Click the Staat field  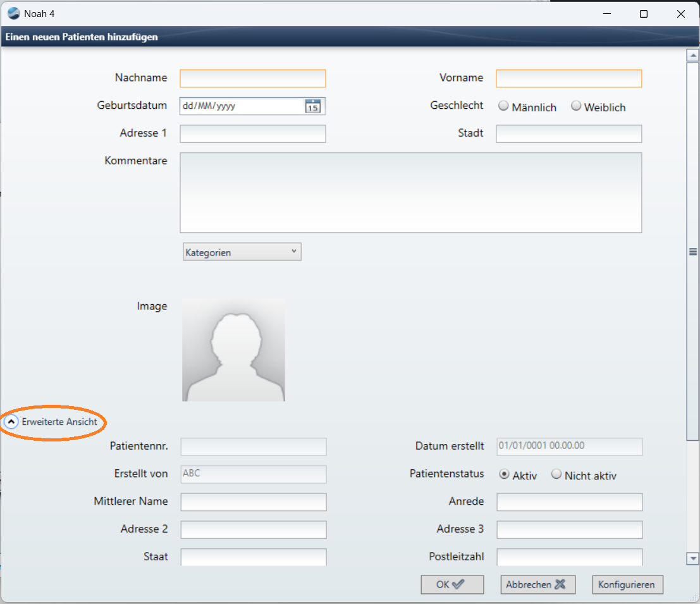[x=254, y=557]
